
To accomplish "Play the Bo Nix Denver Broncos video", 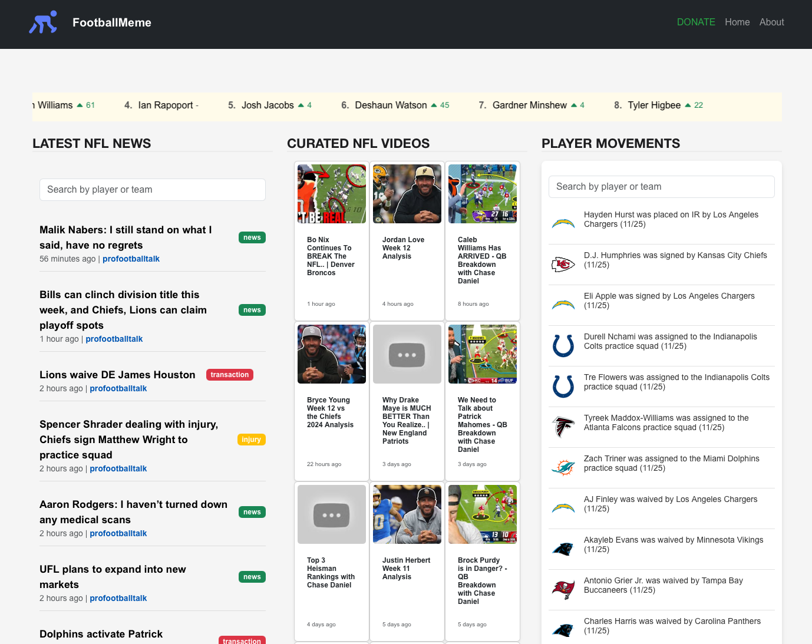I will (331, 194).
